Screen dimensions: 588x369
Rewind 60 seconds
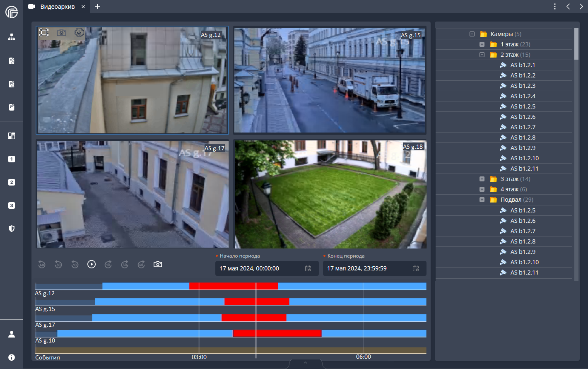pos(42,264)
